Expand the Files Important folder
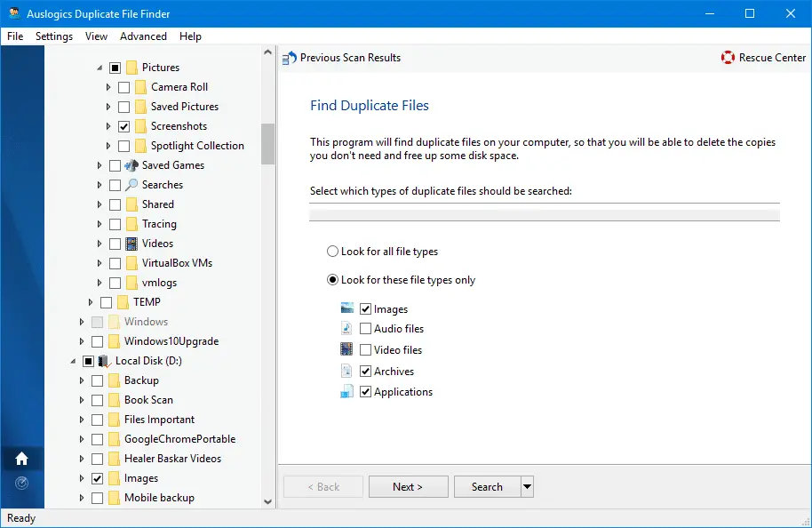 [x=82, y=420]
